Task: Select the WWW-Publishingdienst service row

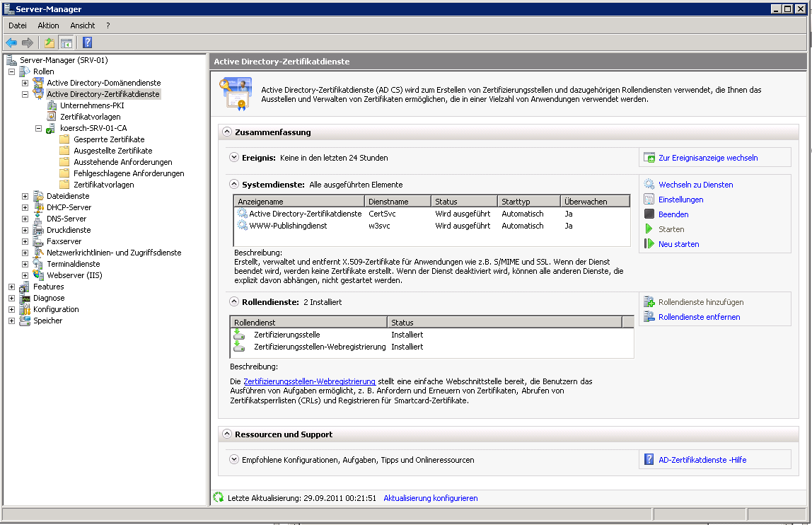Action: (x=432, y=226)
